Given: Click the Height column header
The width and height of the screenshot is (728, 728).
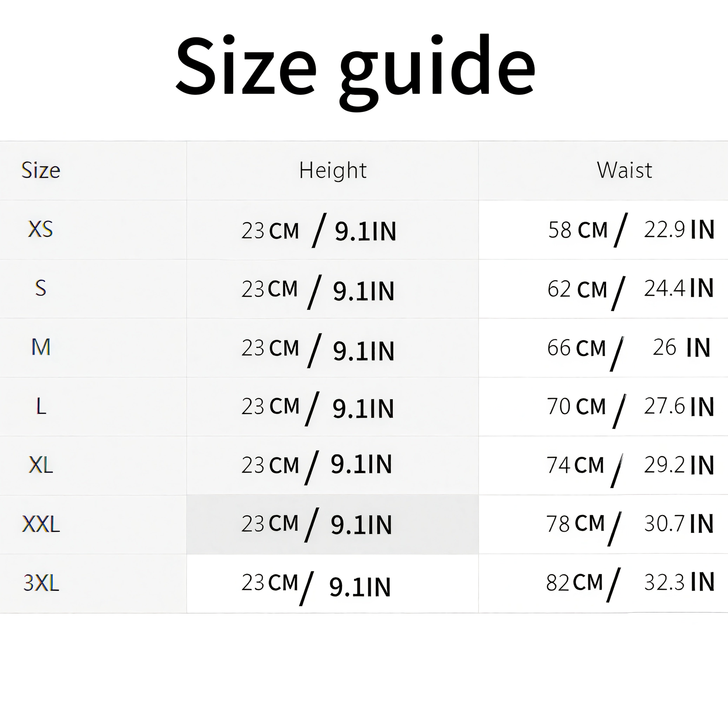Looking at the screenshot, I should [x=333, y=170].
